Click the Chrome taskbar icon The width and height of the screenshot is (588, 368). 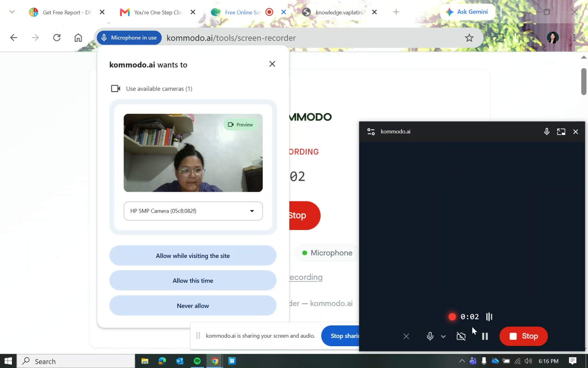215,361
